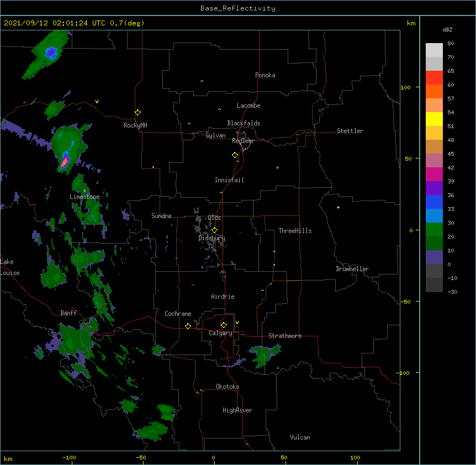This screenshot has height=465, width=476.
Task: Click the Stettler town label
Action: pos(350,131)
